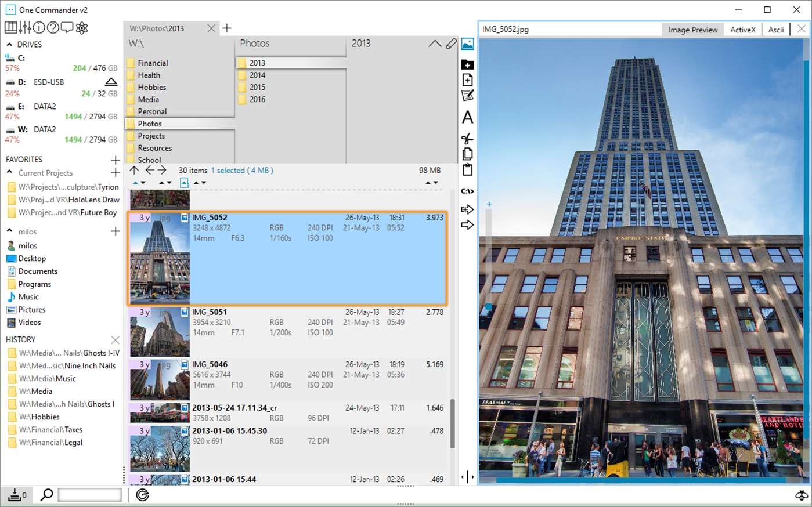
Task: Click the vertical scrollbar of file list
Action: pos(453,423)
